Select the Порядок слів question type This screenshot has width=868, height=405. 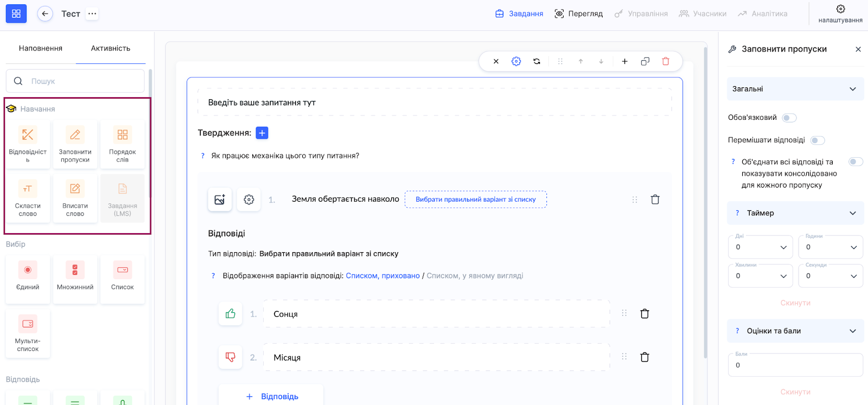[x=123, y=144]
